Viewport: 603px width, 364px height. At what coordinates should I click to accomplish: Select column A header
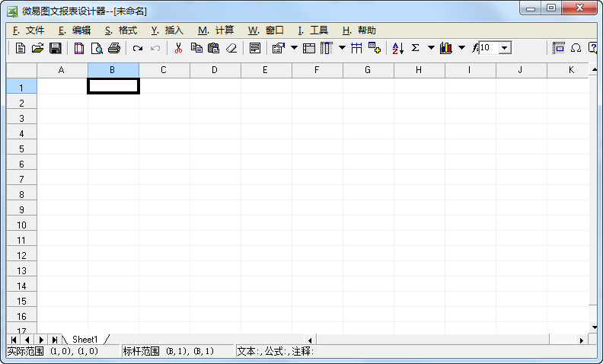tap(62, 70)
